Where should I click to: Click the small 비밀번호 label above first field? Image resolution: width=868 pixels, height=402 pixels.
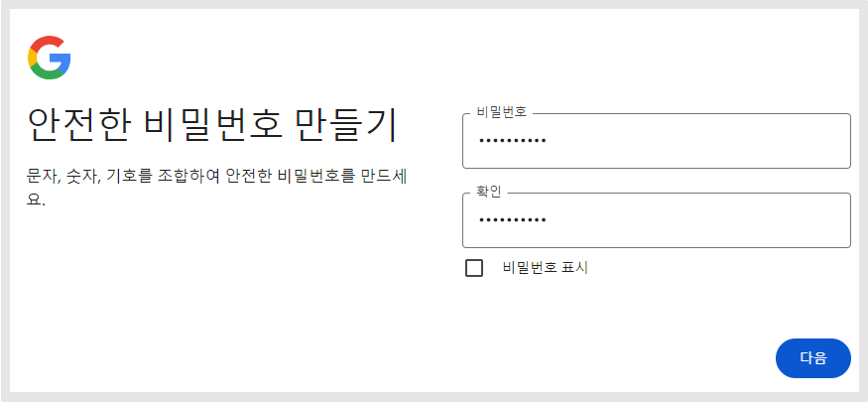tap(502, 112)
